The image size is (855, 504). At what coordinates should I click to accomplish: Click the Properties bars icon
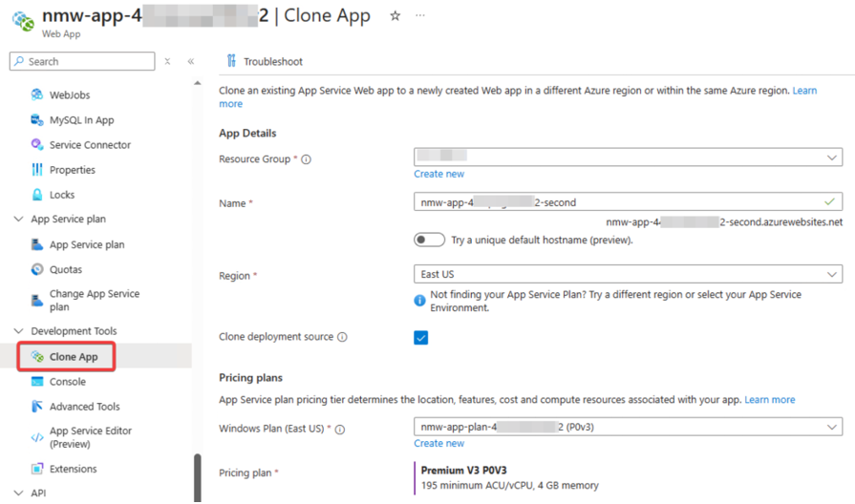coord(37,170)
